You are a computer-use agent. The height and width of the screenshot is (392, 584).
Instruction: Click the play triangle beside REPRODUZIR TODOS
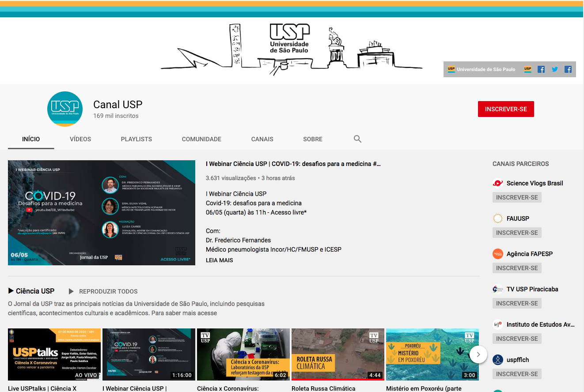point(71,291)
